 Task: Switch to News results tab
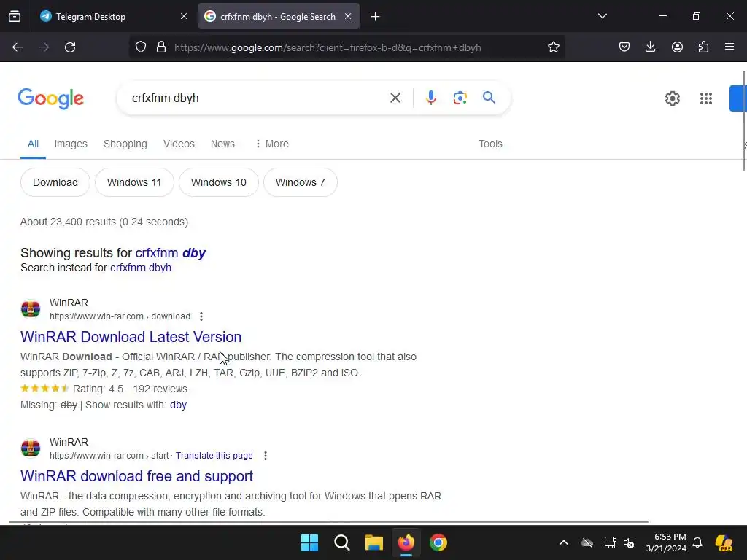click(222, 144)
